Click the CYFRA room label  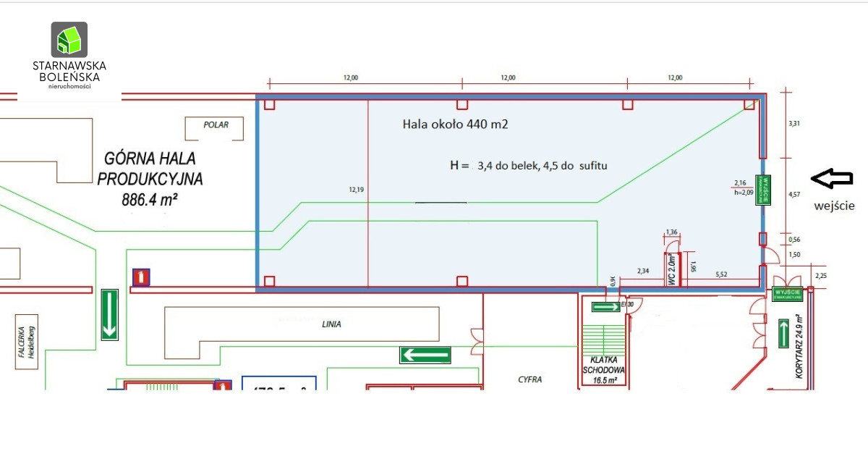pyautogui.click(x=529, y=379)
